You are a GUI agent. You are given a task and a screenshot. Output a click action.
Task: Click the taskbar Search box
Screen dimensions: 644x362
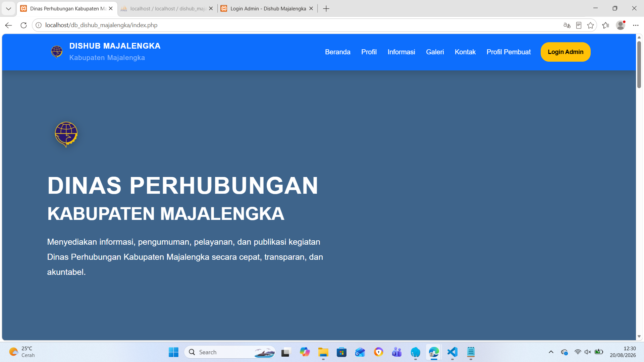tap(230, 352)
